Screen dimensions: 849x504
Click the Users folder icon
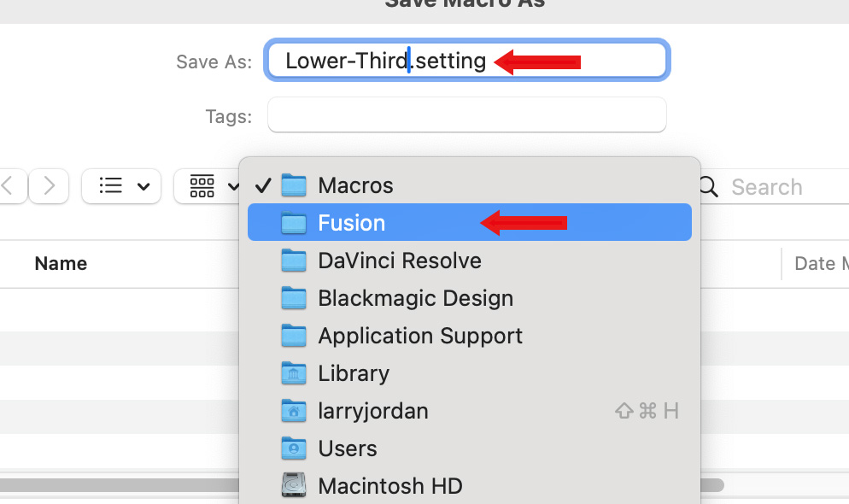coord(294,448)
